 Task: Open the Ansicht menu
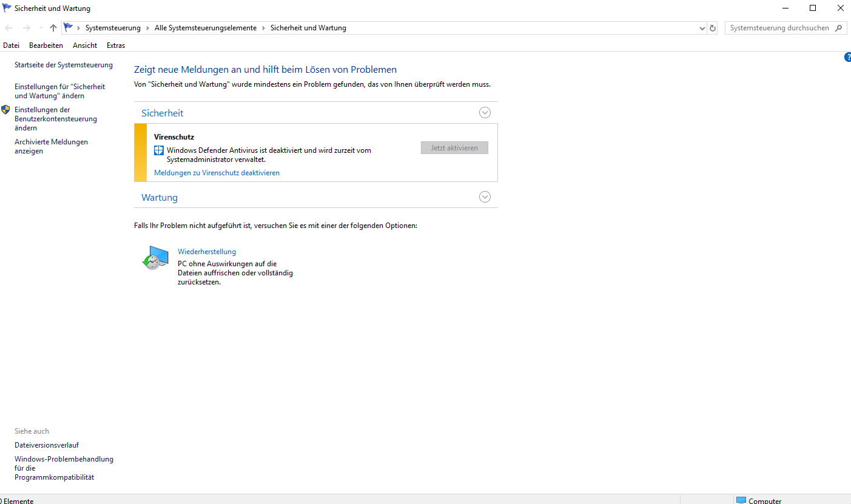85,45
